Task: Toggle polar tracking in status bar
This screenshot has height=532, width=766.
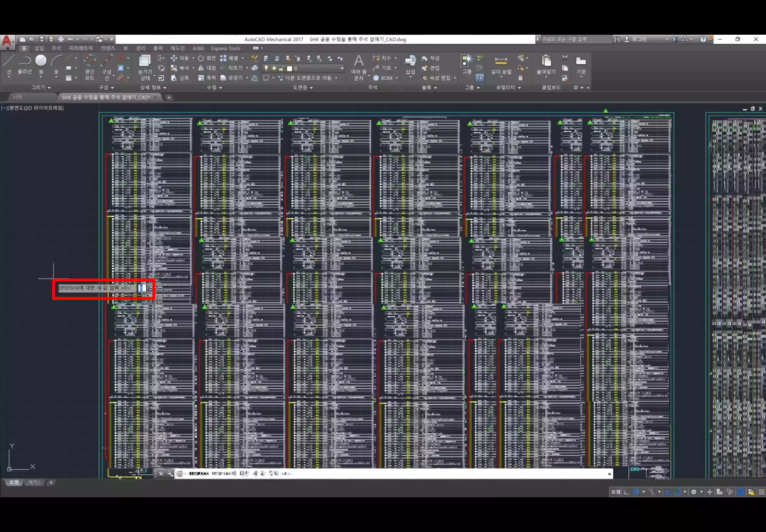Action: tap(636, 492)
